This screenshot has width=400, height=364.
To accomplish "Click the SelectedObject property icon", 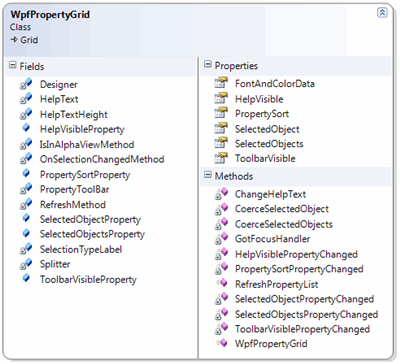I will [x=221, y=128].
